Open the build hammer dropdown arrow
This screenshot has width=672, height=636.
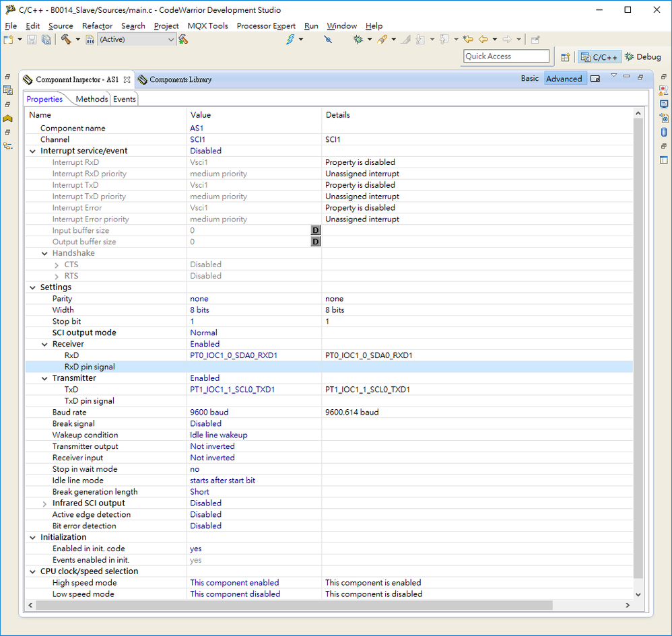point(78,40)
